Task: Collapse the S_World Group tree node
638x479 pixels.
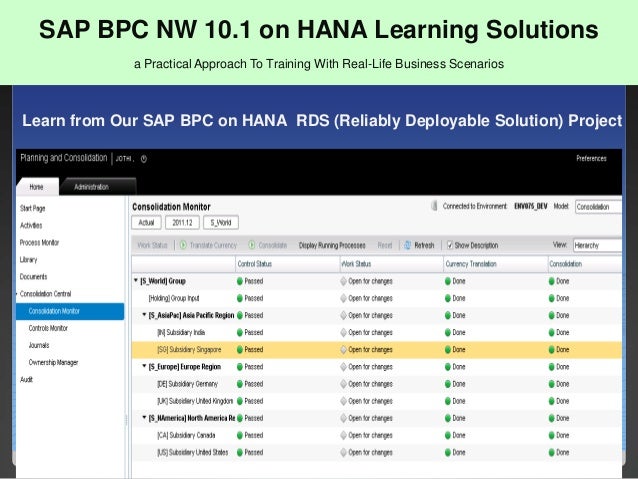Action: (x=136, y=280)
